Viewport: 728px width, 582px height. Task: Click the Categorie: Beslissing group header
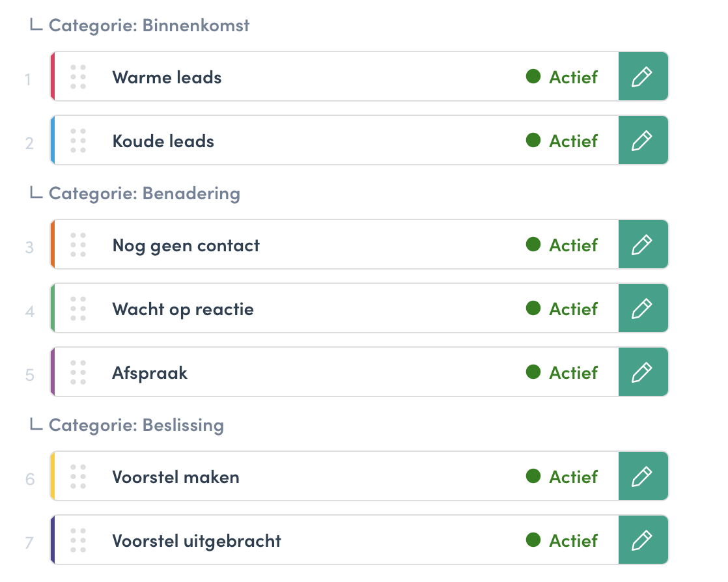pos(127,425)
